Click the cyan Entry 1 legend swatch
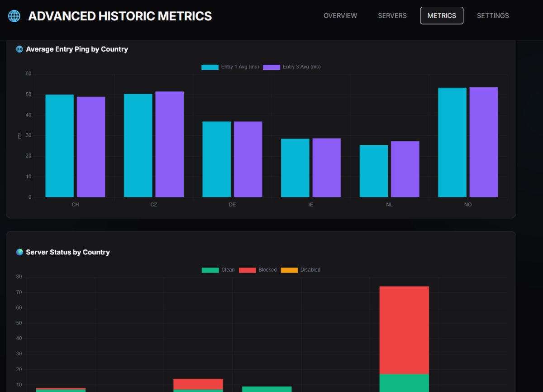Screen dimensions: 543x392 [210, 67]
